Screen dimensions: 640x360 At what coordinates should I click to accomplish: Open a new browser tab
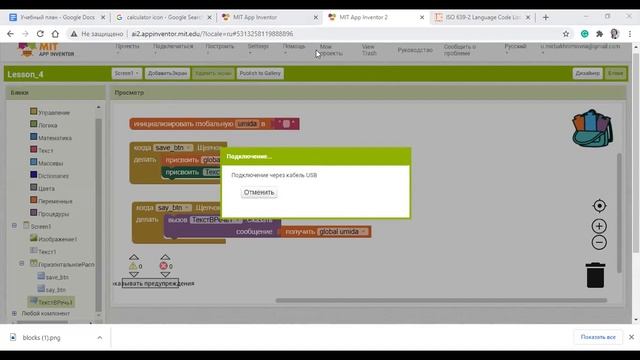546,18
